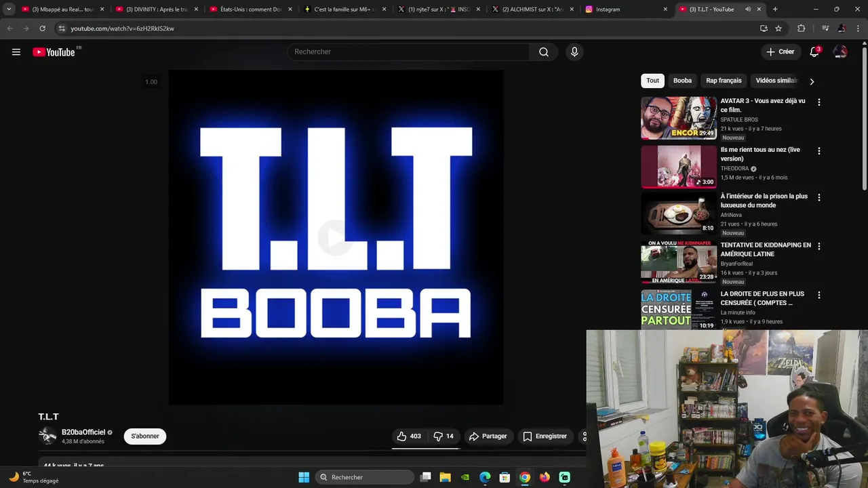
Task: Mute the T.L.T tab audio indicator
Action: [748, 9]
